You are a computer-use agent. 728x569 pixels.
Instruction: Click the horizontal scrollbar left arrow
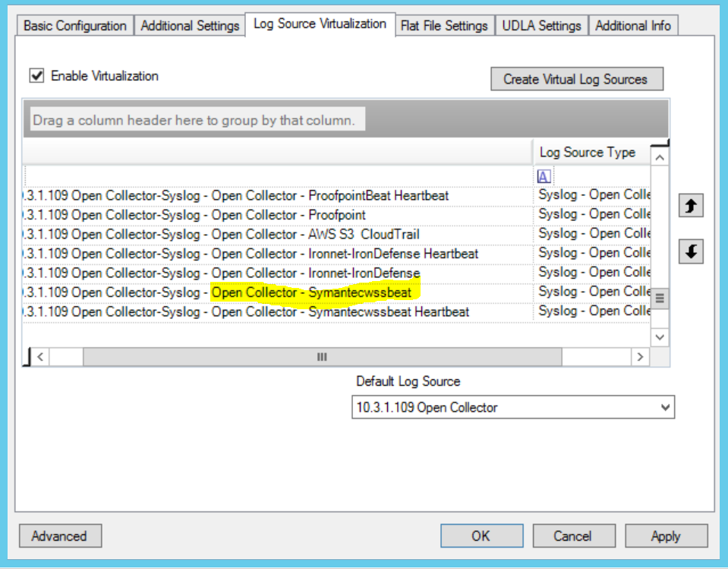tap(40, 356)
